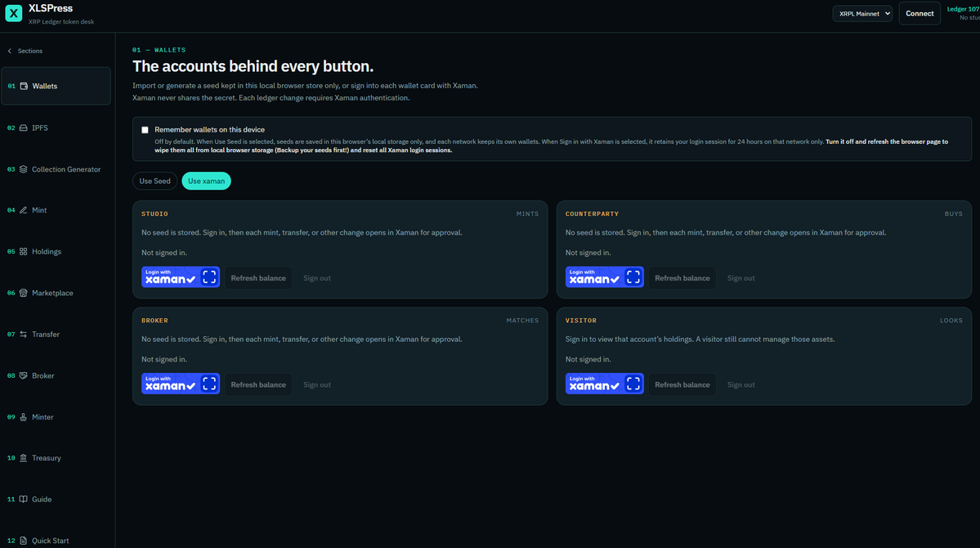
Task: Click the COUNTERPARTY card heading
Action: [592, 214]
